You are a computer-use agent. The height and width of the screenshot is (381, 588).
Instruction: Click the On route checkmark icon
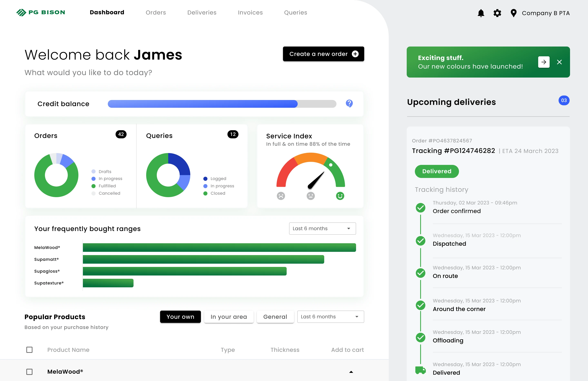click(x=421, y=273)
